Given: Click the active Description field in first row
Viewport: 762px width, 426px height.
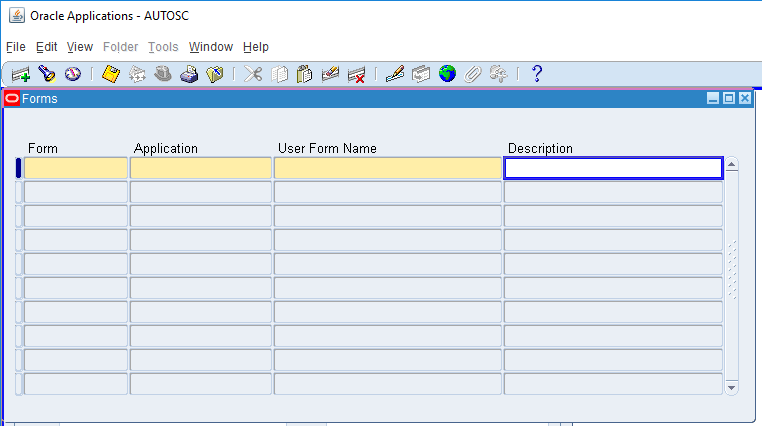Looking at the screenshot, I should click(x=613, y=168).
